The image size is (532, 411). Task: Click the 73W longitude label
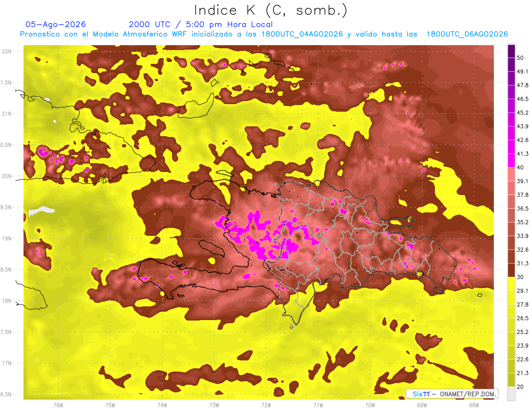(x=214, y=405)
